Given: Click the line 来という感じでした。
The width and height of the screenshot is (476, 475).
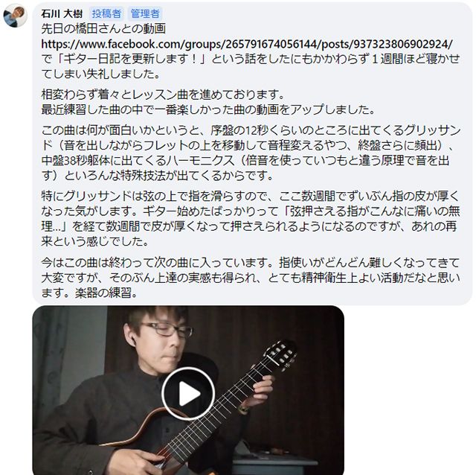Looking at the screenshot, I should coord(94,241).
